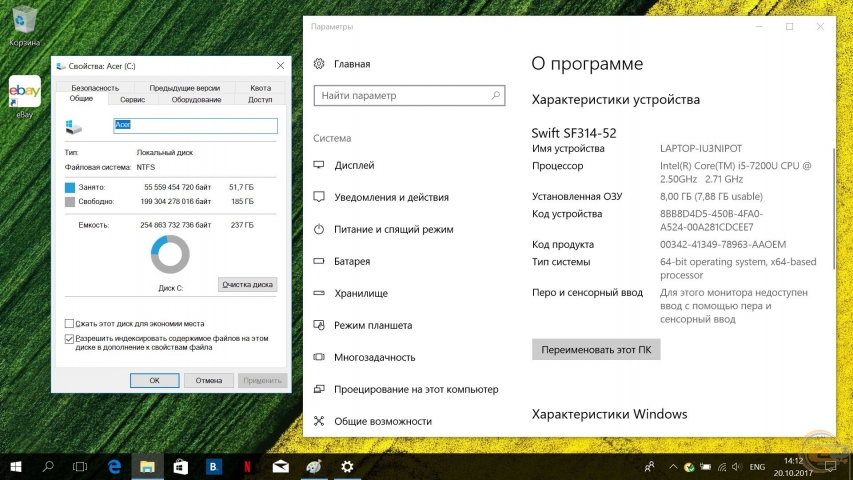Open File Explorer from taskbar

coord(147,466)
